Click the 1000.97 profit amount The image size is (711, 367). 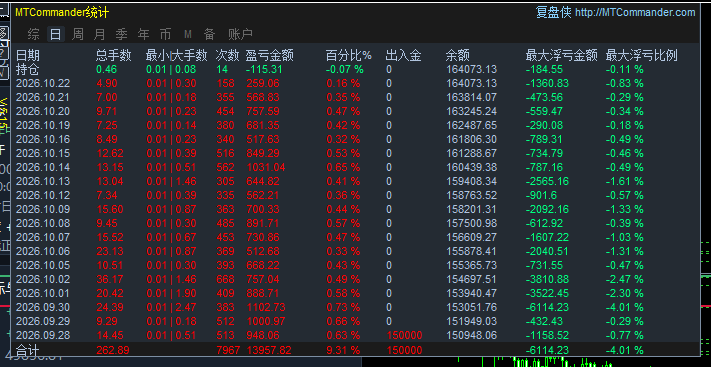pyautogui.click(x=266, y=322)
